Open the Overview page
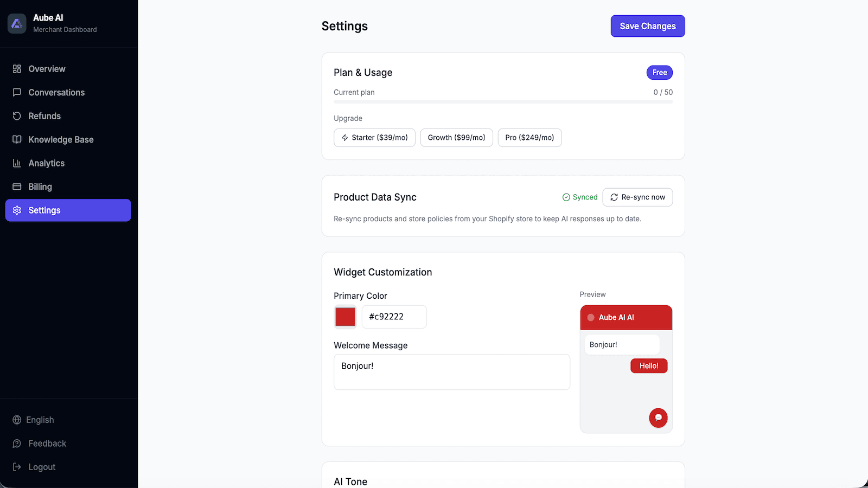This screenshot has height=488, width=868. (x=68, y=69)
